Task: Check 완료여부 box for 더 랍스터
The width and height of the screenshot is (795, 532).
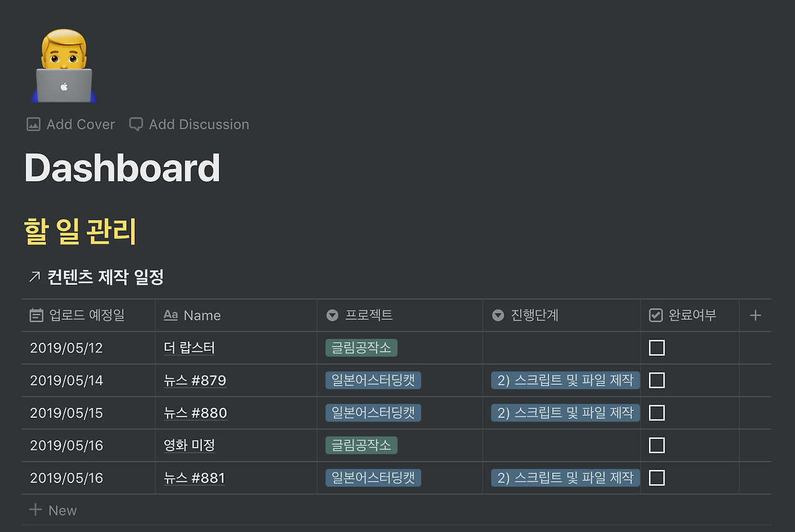Action: pyautogui.click(x=656, y=348)
